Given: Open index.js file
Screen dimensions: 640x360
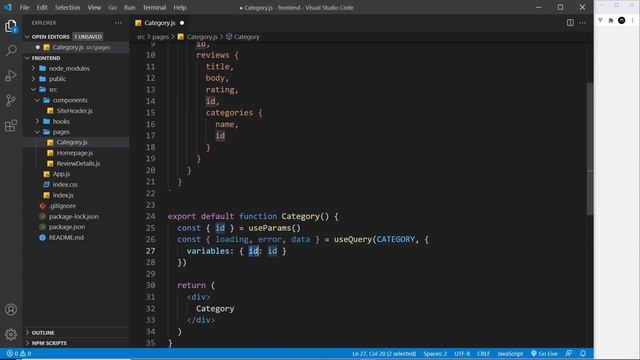Looking at the screenshot, I should [x=63, y=195].
